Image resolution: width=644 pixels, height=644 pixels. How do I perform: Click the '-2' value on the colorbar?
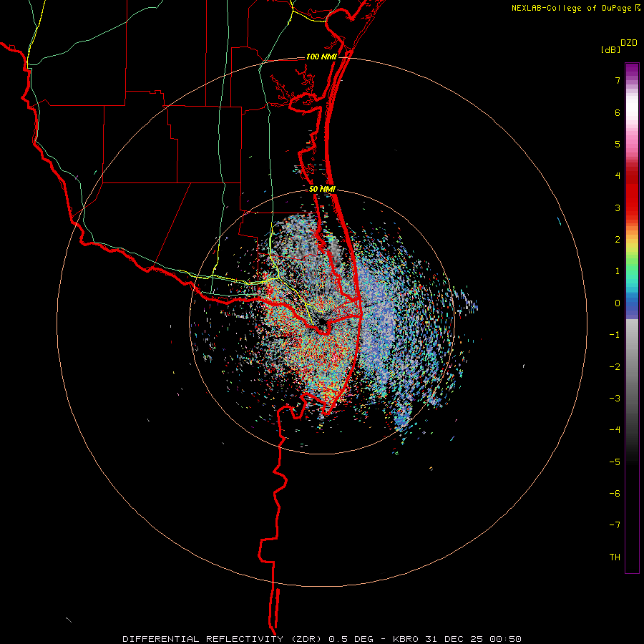[x=615, y=367]
